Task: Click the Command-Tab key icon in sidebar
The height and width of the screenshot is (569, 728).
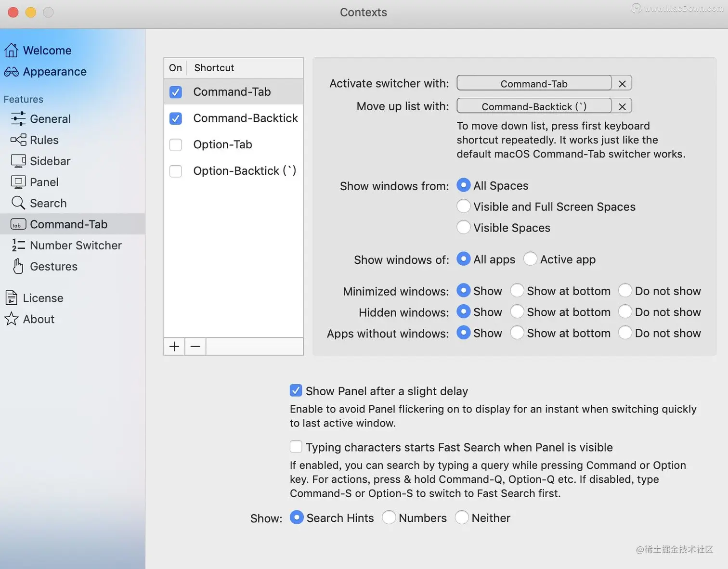Action: [18, 224]
